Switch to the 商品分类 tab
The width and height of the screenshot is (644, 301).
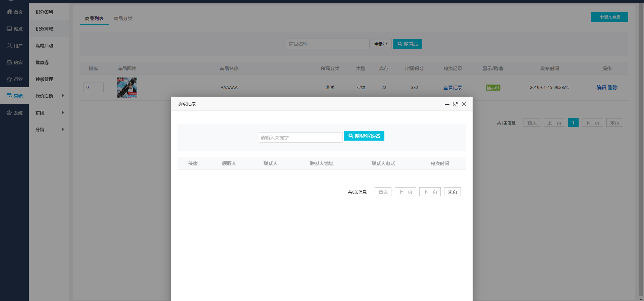(x=123, y=18)
